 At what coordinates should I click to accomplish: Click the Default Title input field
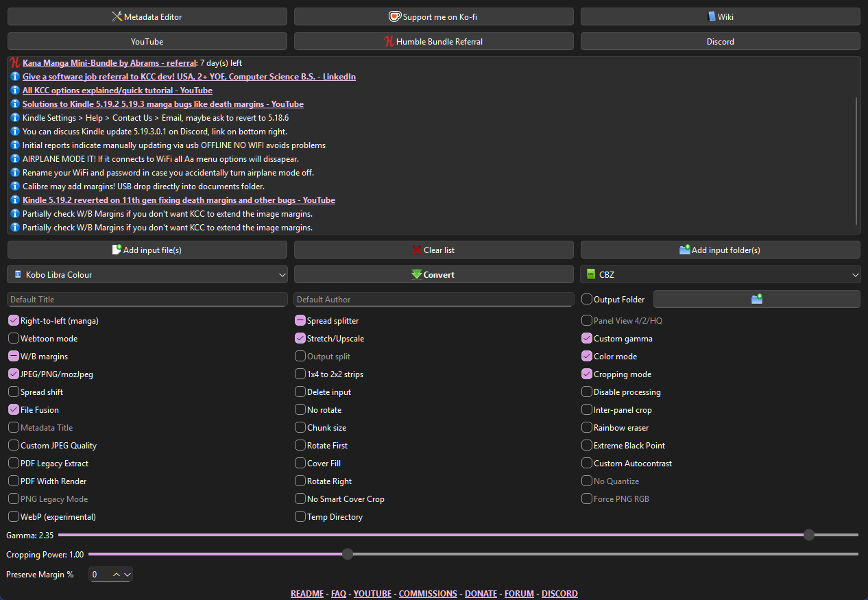click(147, 299)
